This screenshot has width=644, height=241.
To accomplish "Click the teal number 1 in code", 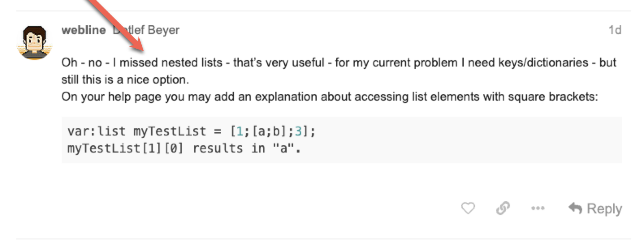I will point(240,131).
